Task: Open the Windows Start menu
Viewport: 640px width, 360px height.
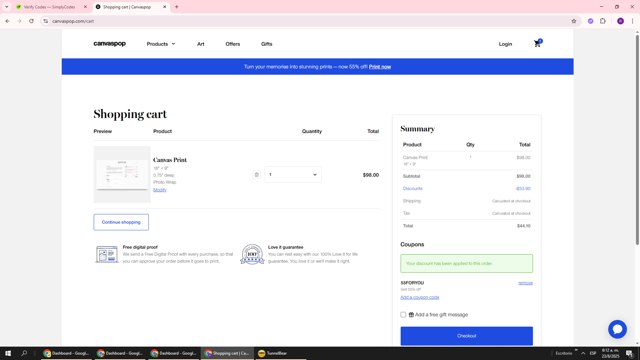Action: pyautogui.click(x=8, y=353)
